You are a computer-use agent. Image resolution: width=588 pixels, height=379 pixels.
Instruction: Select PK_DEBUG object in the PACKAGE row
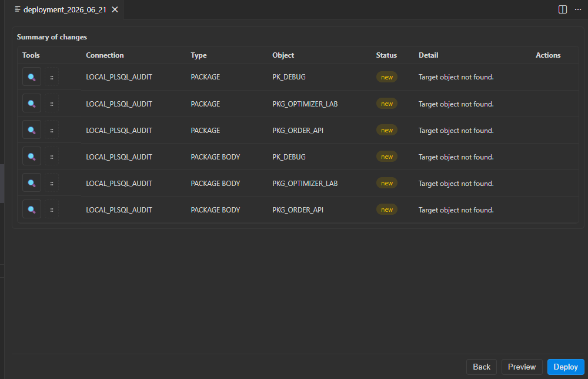coord(289,77)
